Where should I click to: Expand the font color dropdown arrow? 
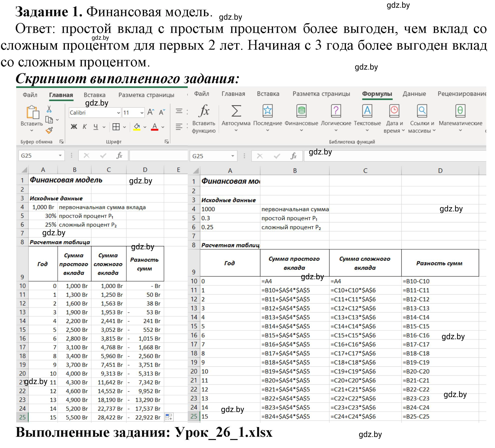pyautogui.click(x=163, y=127)
